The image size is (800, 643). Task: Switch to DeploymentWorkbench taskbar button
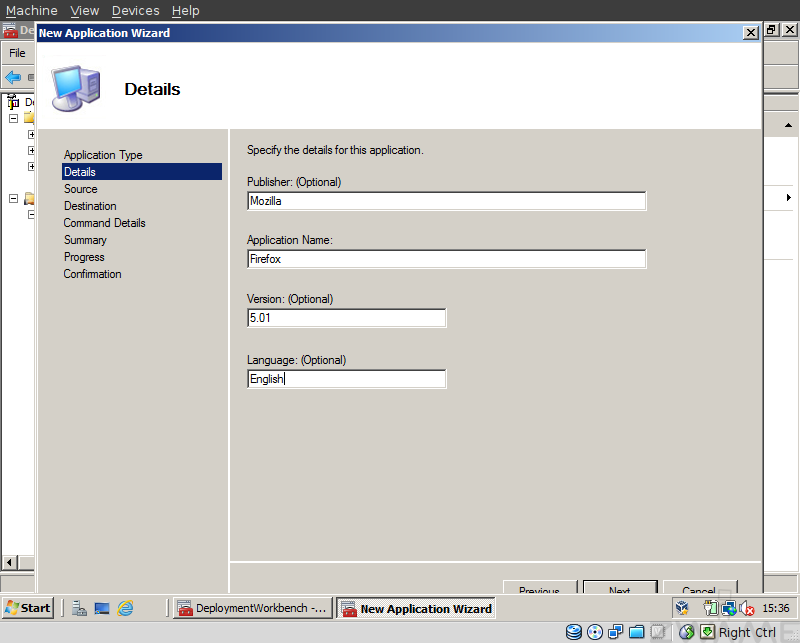pyautogui.click(x=253, y=608)
